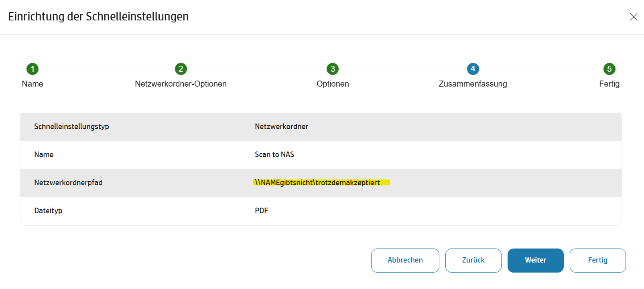Image resolution: width=644 pixels, height=289 pixels.
Task: Close the Einrichtung der Schnelleinstellungen dialog
Action: point(634,17)
